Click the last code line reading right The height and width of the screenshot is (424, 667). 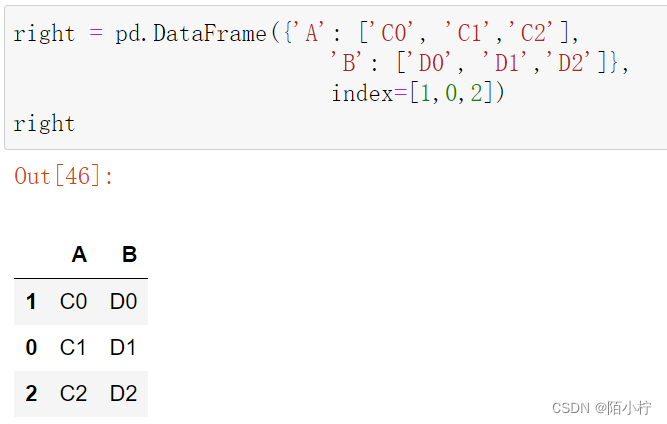(x=44, y=124)
